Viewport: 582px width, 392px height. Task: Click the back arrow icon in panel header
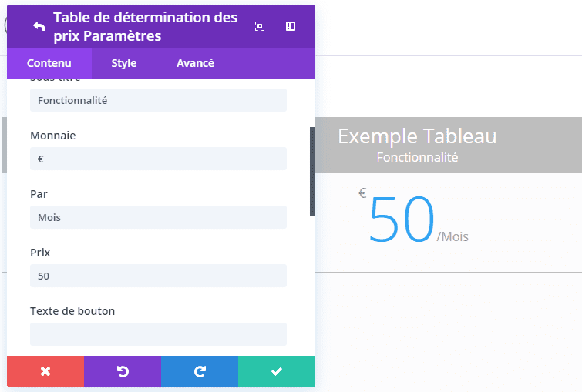tap(39, 26)
